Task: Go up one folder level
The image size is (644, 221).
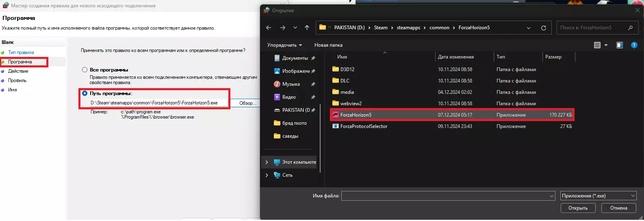Action: pyautogui.click(x=307, y=28)
